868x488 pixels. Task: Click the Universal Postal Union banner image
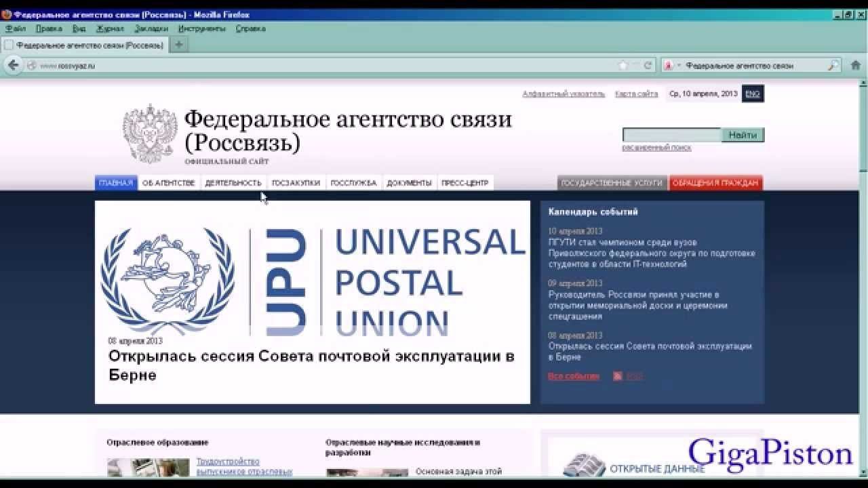pyautogui.click(x=313, y=281)
